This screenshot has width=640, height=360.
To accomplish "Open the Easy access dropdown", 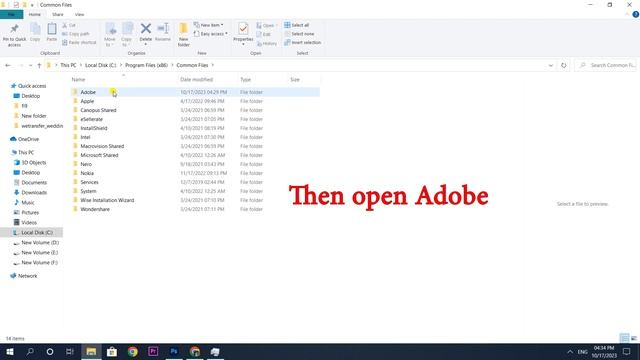I will click(211, 34).
